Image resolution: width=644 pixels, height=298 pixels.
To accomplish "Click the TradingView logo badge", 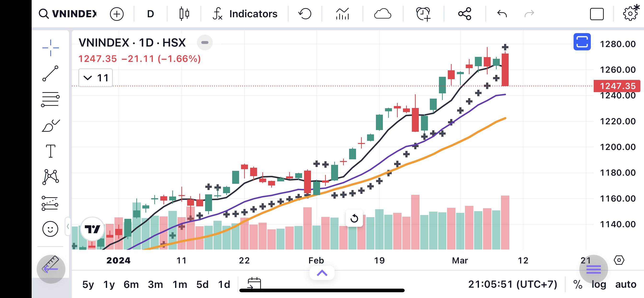I will pos(92,229).
